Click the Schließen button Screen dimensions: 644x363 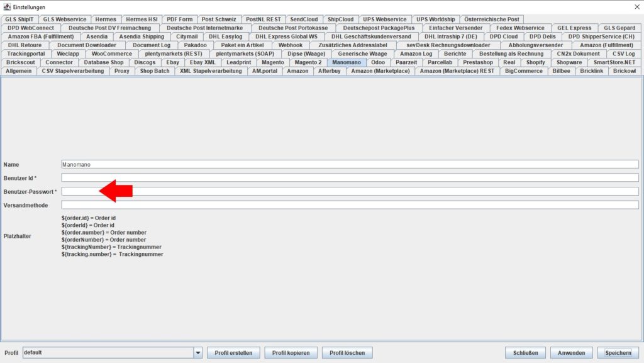coord(525,353)
